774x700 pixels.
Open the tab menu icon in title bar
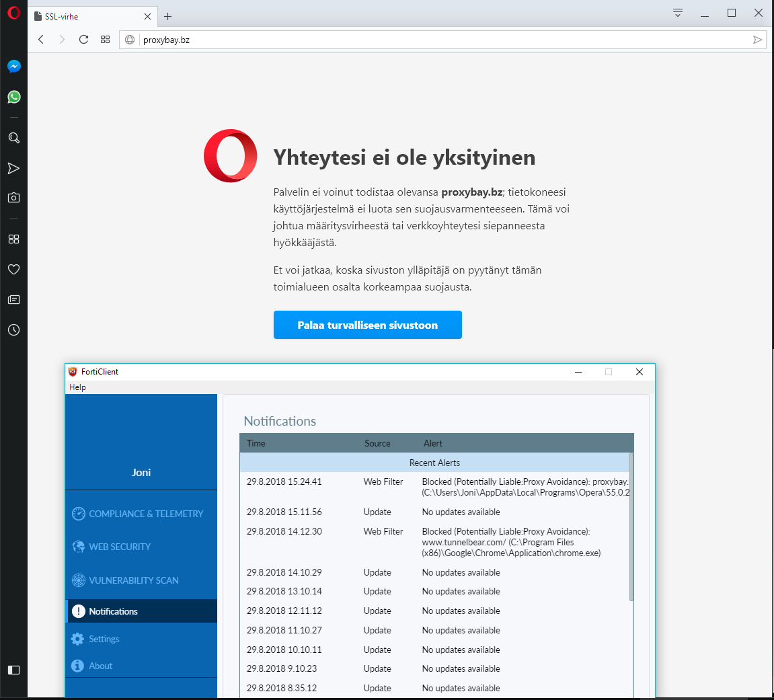coord(678,13)
